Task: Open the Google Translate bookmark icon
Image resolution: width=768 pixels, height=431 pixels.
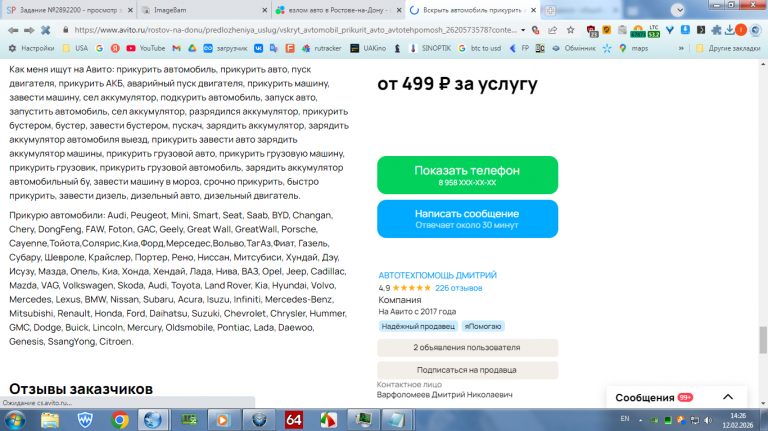Action: pyautogui.click(x=274, y=48)
